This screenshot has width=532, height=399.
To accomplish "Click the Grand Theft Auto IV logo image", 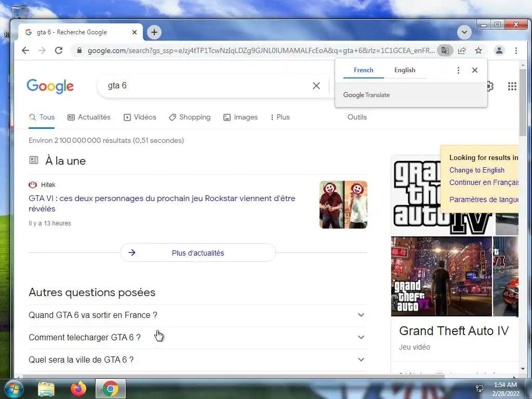I will (417, 197).
